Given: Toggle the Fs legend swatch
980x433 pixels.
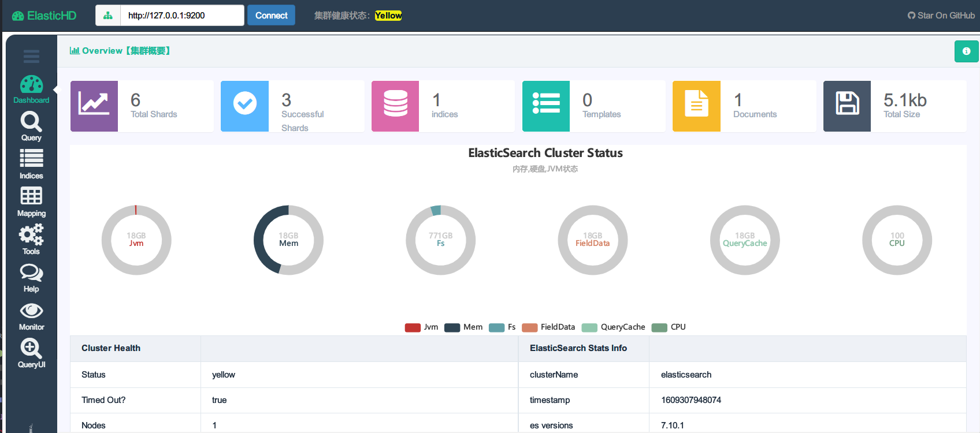Looking at the screenshot, I should 496,327.
